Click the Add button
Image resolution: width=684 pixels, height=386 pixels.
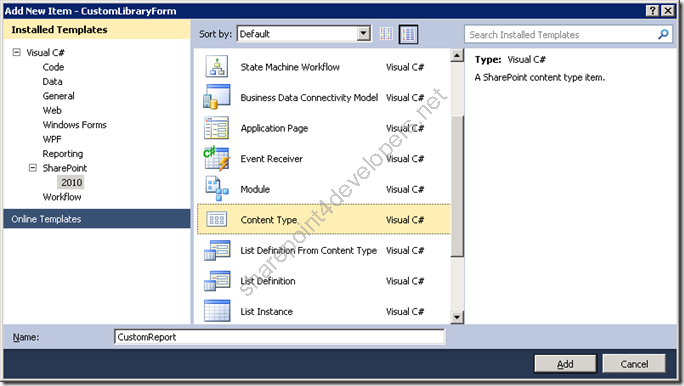565,364
